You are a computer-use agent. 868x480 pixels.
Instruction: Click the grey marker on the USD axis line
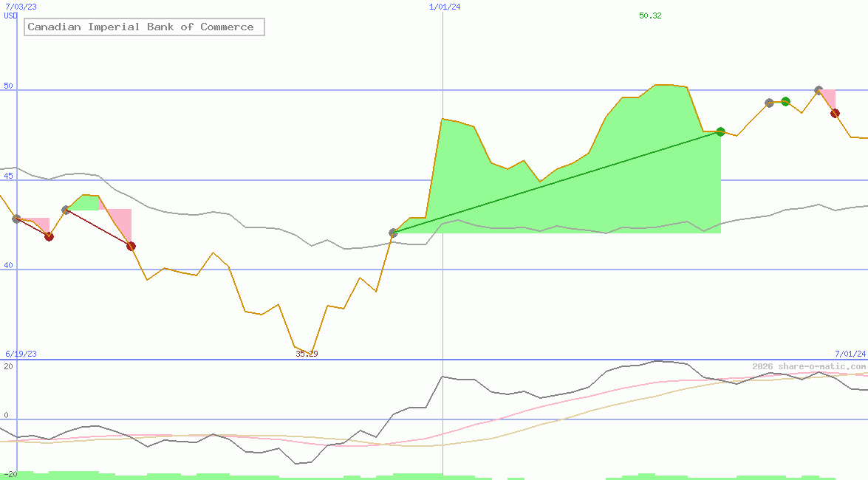coord(16,219)
